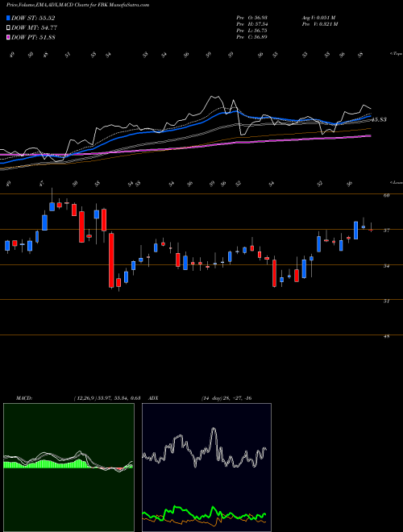Click the Pre C: 56.89 value

point(251,37)
